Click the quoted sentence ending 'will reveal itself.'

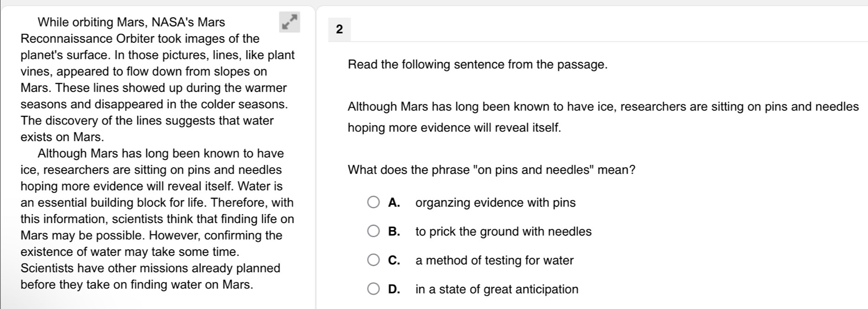point(603,117)
